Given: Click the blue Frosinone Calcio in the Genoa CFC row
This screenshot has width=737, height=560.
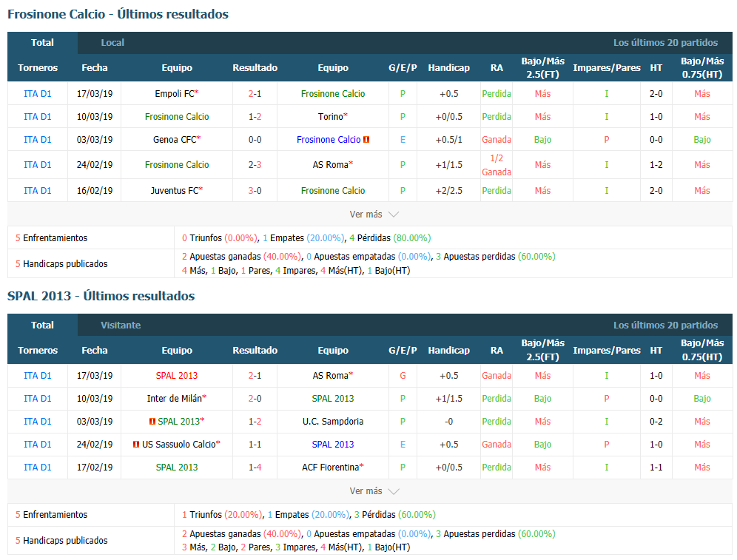Looking at the screenshot, I should [x=329, y=140].
